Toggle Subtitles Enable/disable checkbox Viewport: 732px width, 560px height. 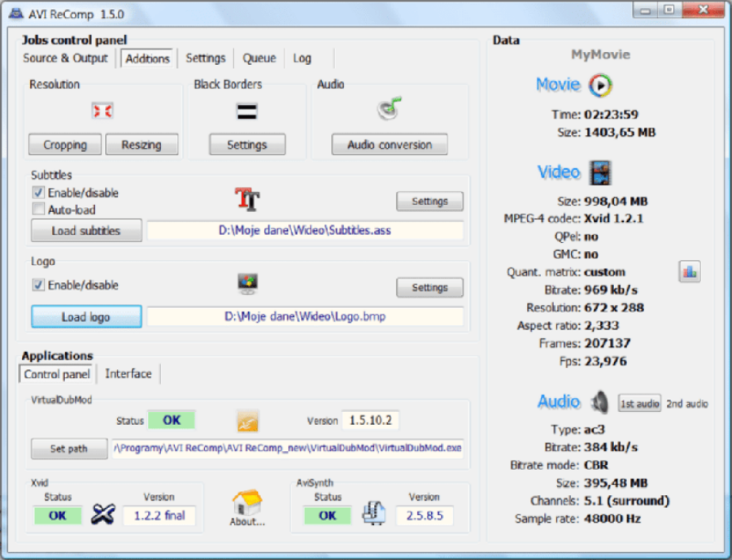click(x=38, y=193)
